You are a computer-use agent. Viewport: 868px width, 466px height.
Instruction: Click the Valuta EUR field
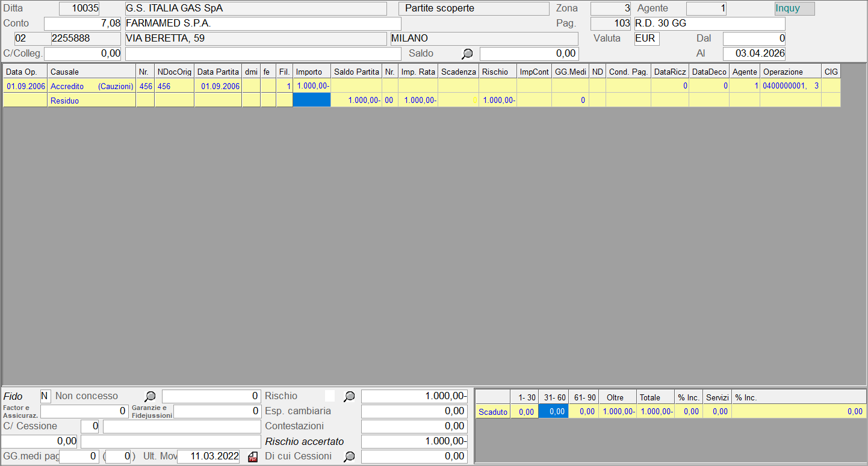coord(646,39)
